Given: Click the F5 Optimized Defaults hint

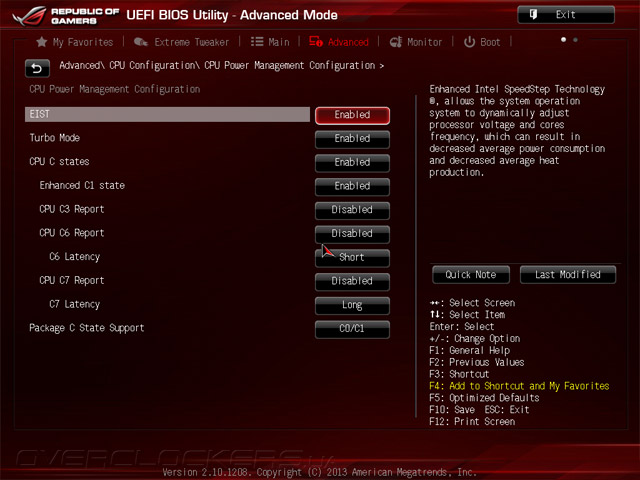Looking at the screenshot, I should (x=484, y=398).
